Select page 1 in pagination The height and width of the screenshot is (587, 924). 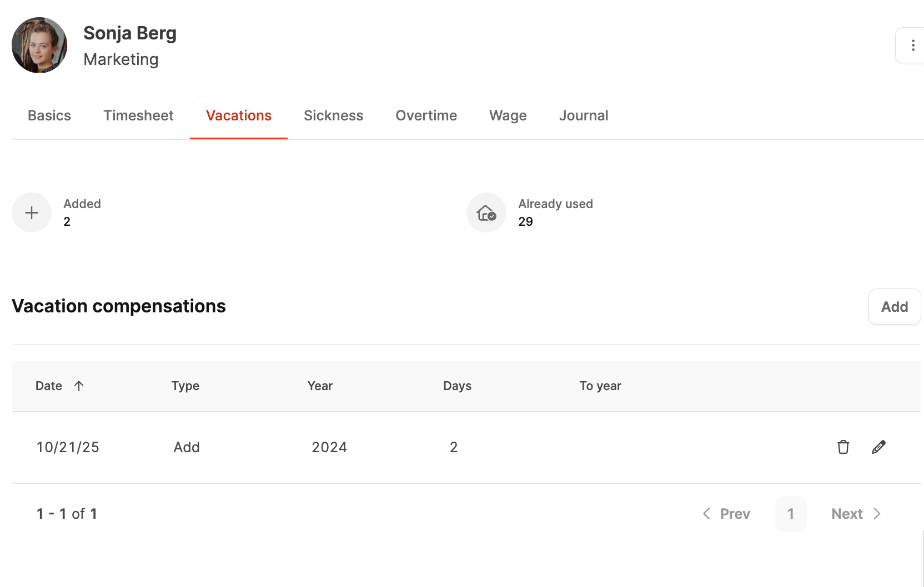[791, 514]
